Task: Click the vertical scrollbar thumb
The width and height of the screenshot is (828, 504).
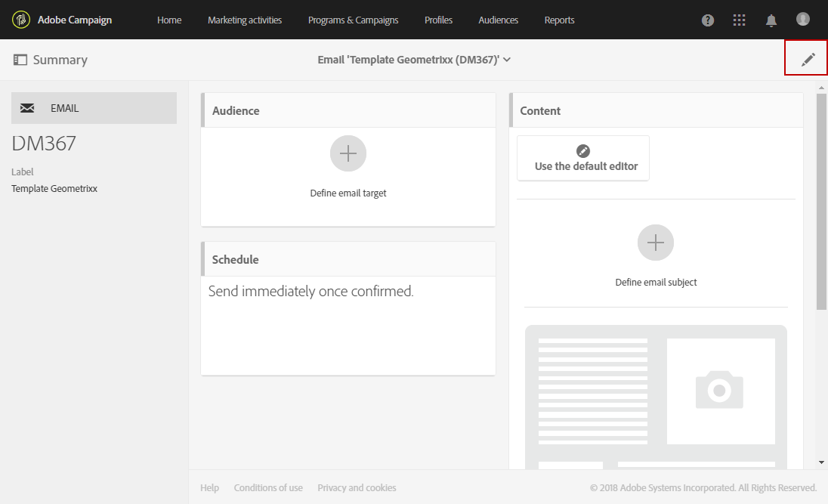Action: click(x=821, y=201)
